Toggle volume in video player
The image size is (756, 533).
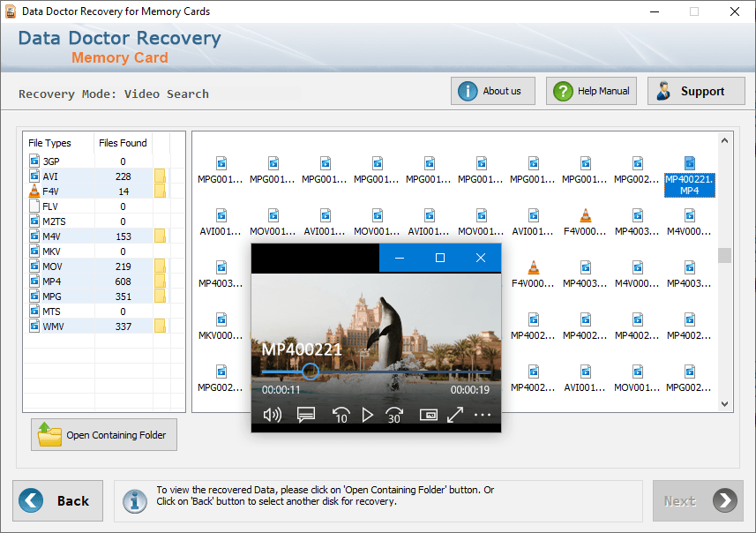[273, 415]
